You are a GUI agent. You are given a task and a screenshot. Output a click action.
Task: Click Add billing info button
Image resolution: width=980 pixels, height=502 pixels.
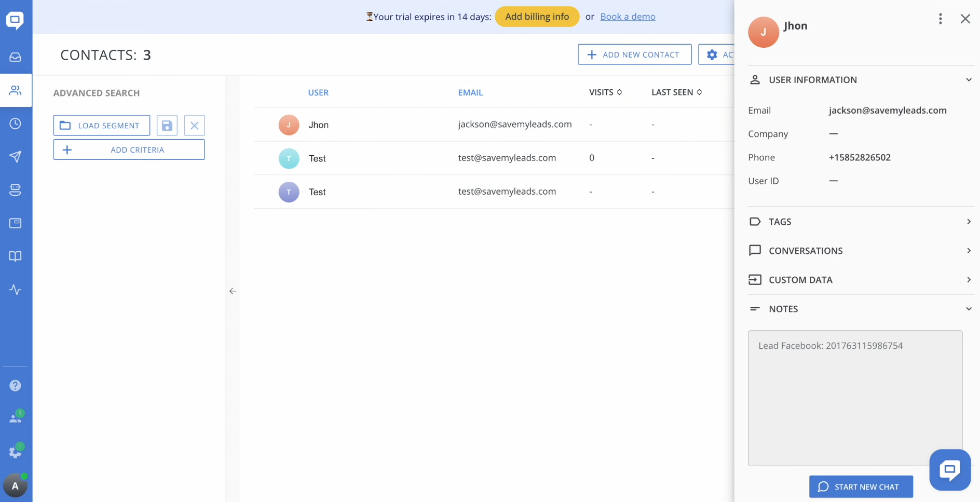click(x=537, y=17)
